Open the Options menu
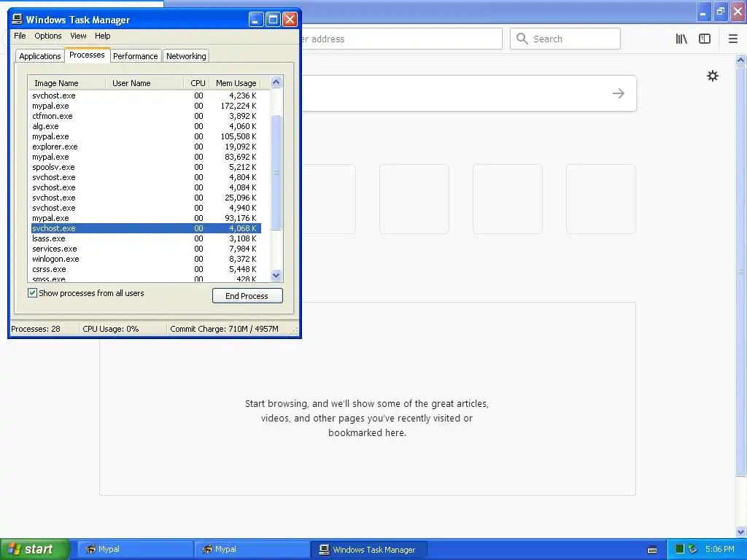The width and height of the screenshot is (747, 560). point(47,36)
